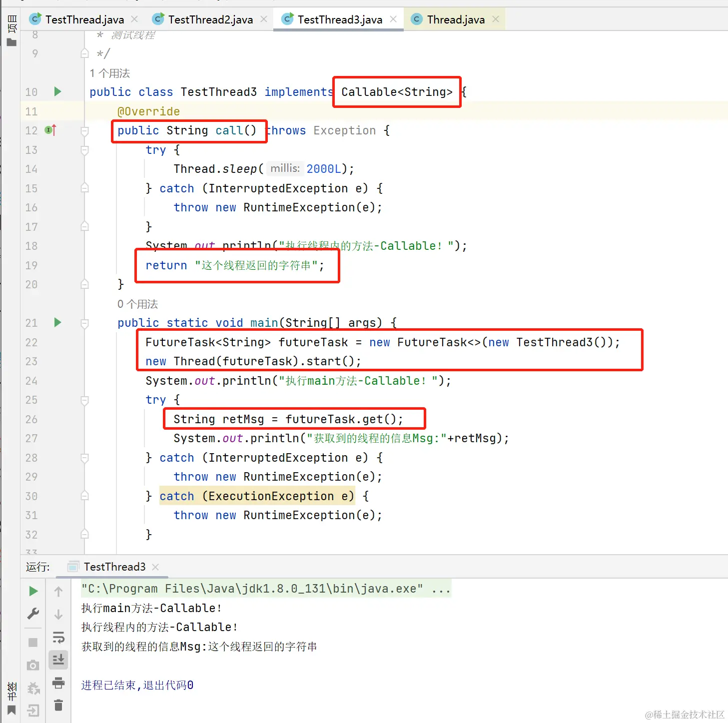Click line number 26 in the gutter
This screenshot has height=723, width=728.
[x=31, y=419]
